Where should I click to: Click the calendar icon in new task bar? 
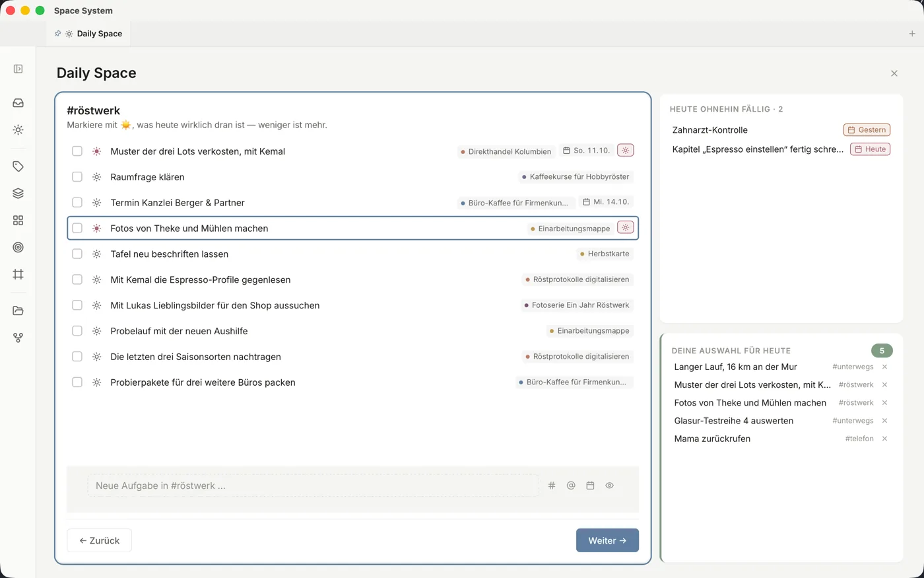point(590,486)
